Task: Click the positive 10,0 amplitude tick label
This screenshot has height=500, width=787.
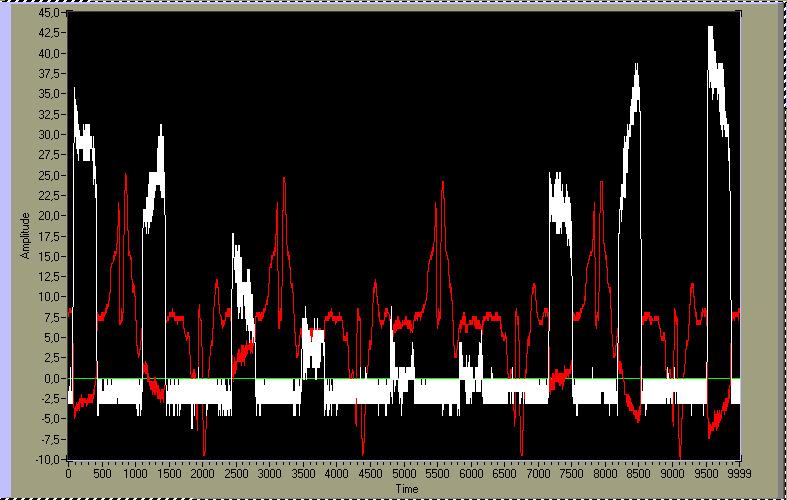Action: click(x=49, y=297)
